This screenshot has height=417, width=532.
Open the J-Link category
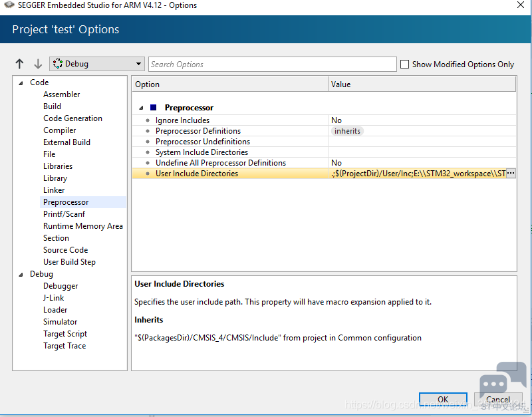[x=54, y=298]
